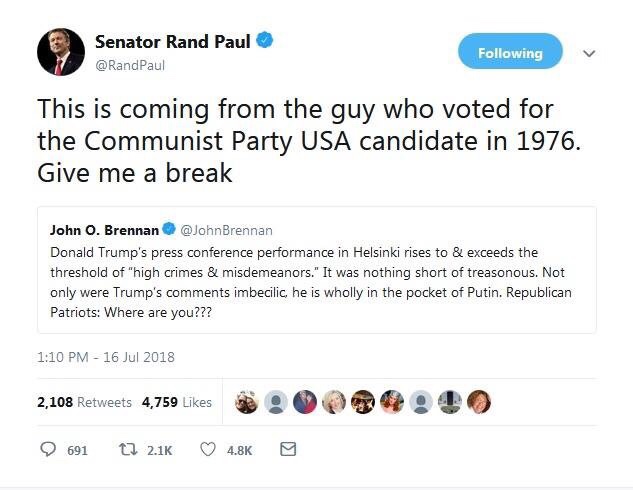Click the last liker avatar in the row

coord(479,402)
